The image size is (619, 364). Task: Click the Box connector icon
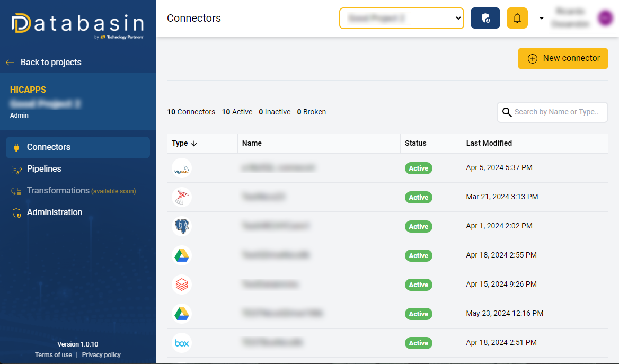pyautogui.click(x=182, y=343)
